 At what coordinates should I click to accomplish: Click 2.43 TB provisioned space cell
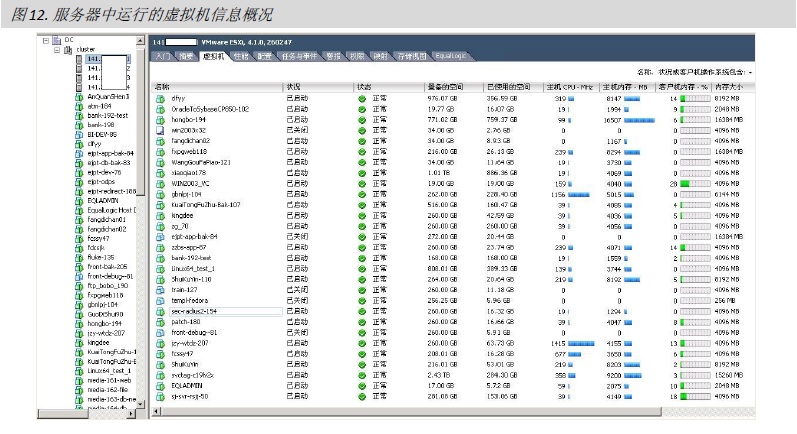439,375
